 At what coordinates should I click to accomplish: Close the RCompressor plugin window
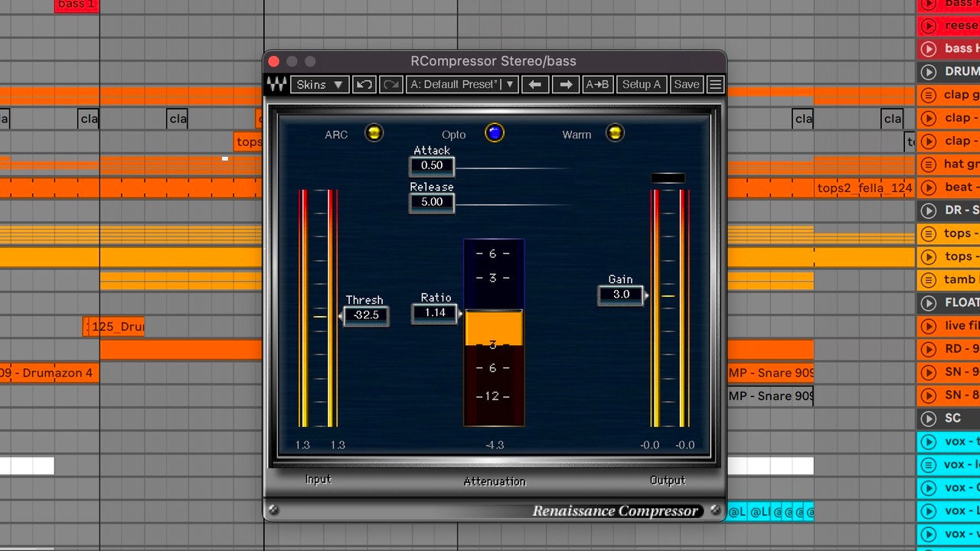[274, 61]
